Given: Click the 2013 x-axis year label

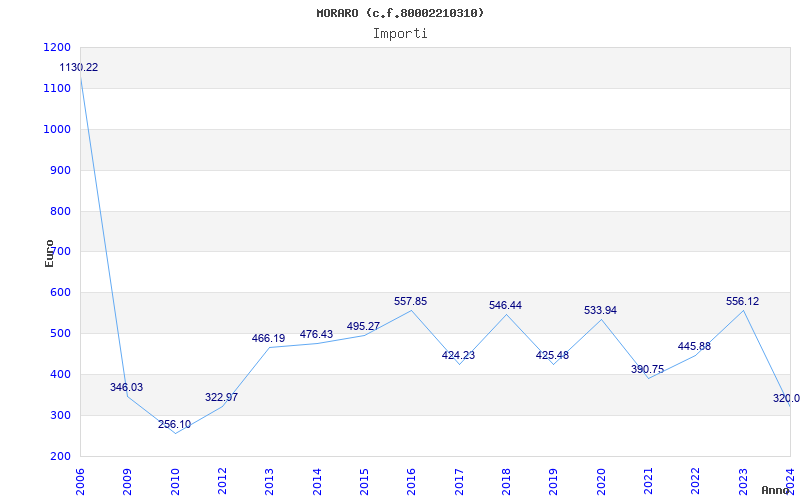Looking at the screenshot, I should pos(269,482).
